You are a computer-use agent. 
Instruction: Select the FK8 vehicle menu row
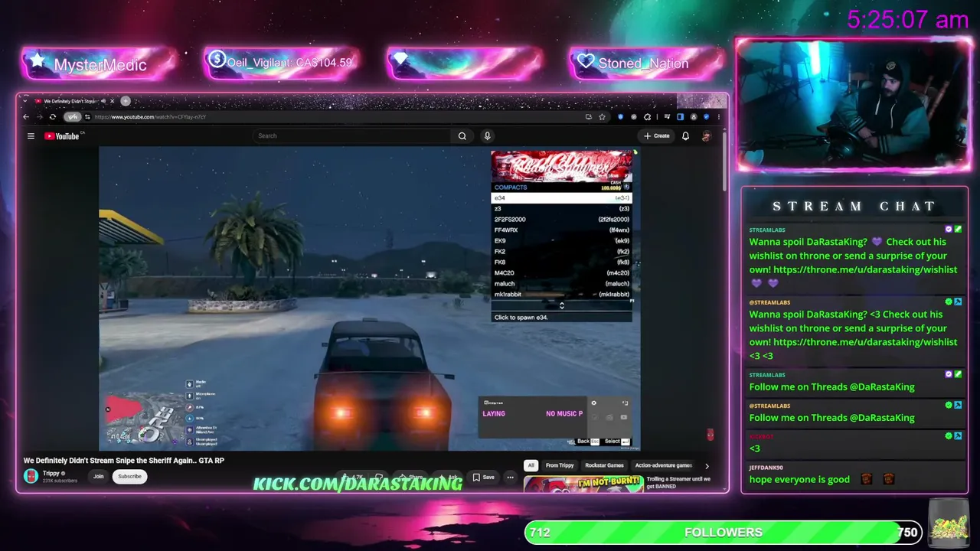point(561,262)
